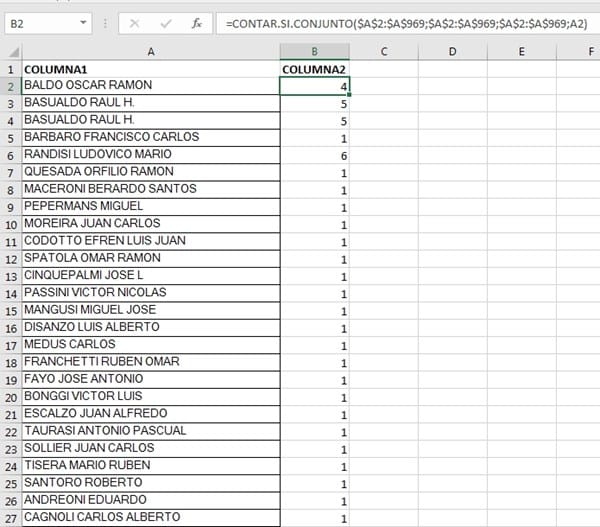Select cell RANDISI LUDOVICO MARIO
600x527 pixels.
click(x=151, y=155)
